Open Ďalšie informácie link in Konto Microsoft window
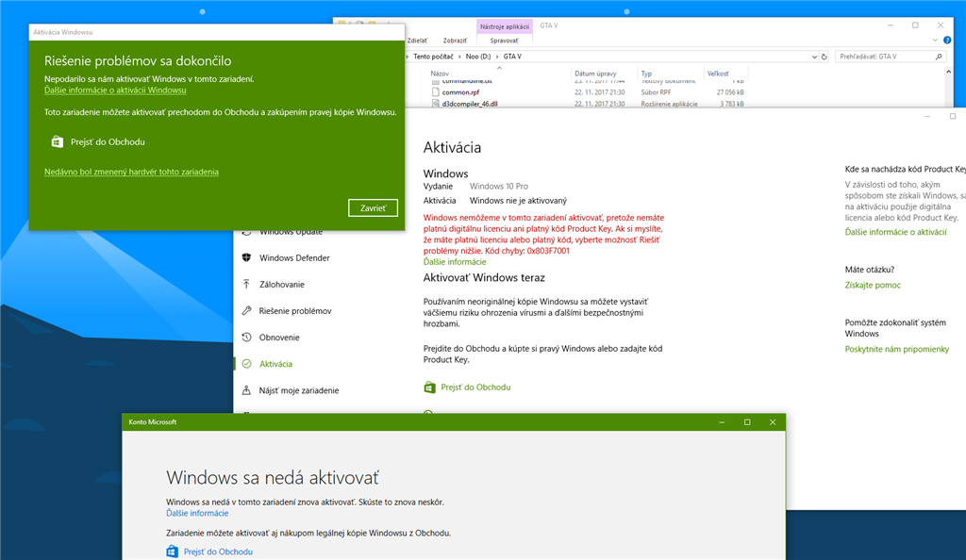The width and height of the screenshot is (966, 560). click(x=197, y=513)
